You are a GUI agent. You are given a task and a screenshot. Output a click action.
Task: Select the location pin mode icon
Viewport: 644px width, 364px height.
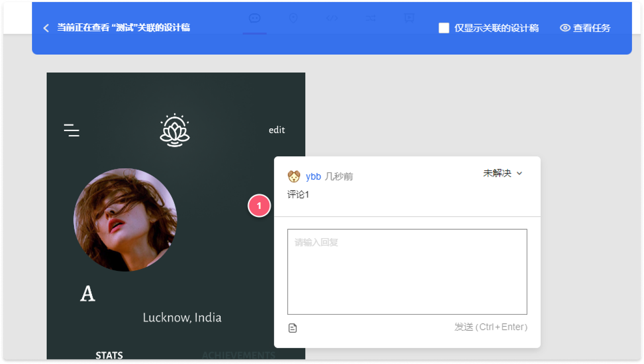[293, 18]
